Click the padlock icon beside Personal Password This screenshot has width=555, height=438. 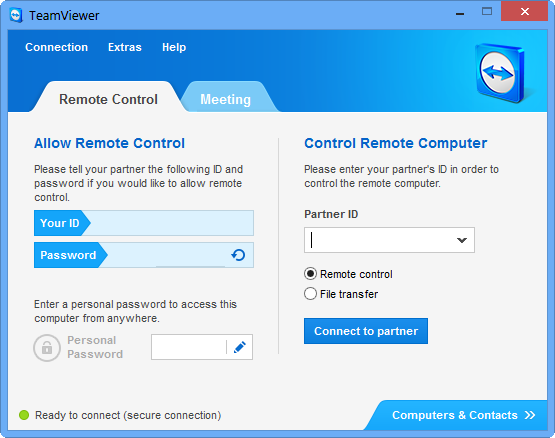(47, 348)
